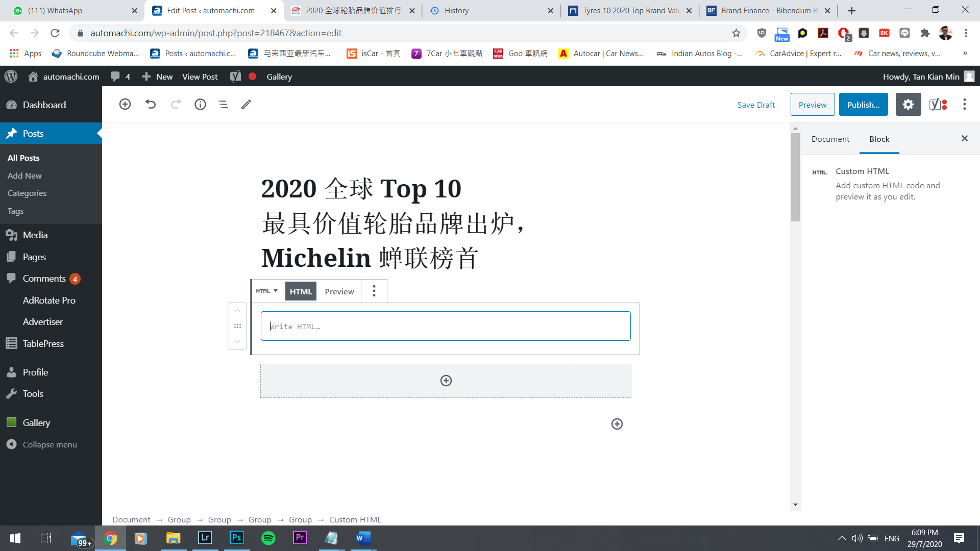Toggle the Settings gear sidebar button
Image resolution: width=980 pixels, height=551 pixels.
(x=908, y=105)
